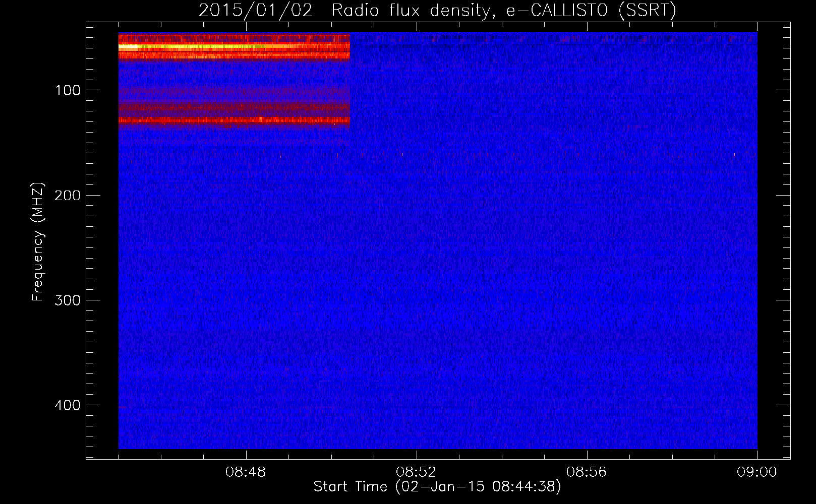This screenshot has height=504, width=816.
Task: Click the bright white-yellow emission band at the top of the spectrogram
Action: tap(234, 47)
